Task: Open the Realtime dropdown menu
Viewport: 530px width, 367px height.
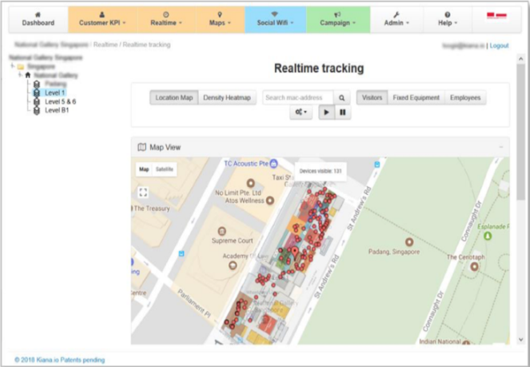Action: [x=166, y=20]
